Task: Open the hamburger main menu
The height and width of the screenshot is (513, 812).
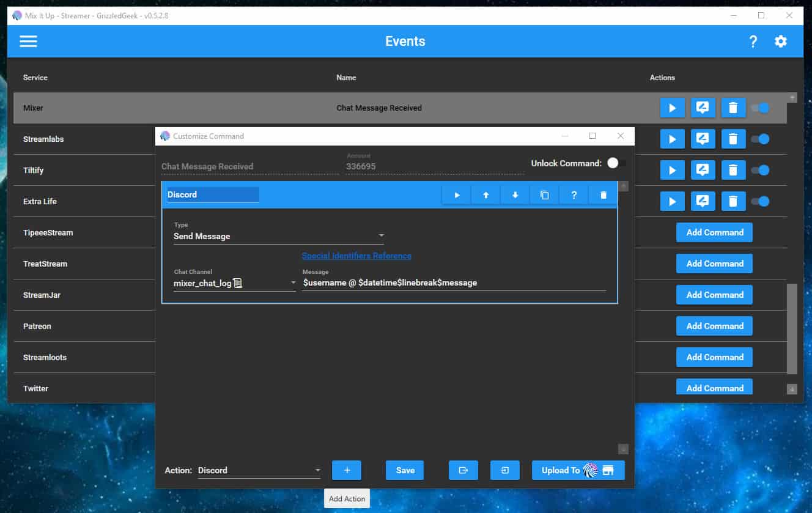Action: pyautogui.click(x=28, y=42)
